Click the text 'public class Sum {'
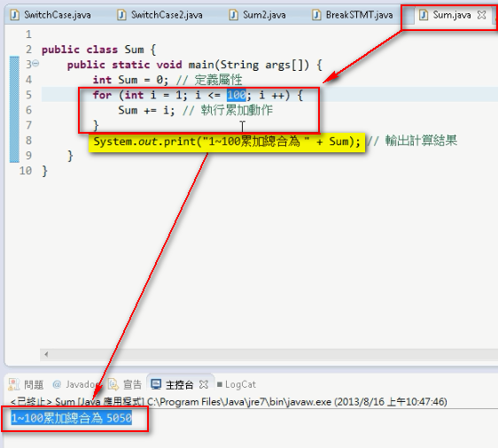This screenshot has height=448, width=498. coord(98,50)
